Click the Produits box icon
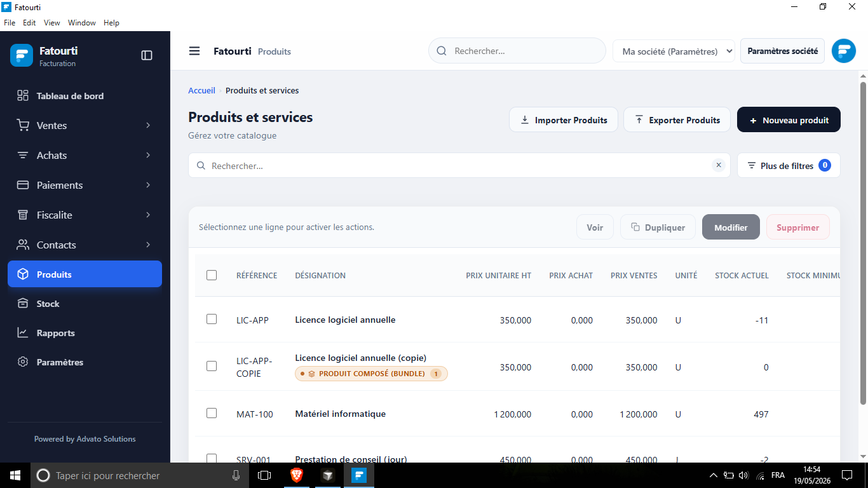This screenshot has height=488, width=868. pos(23,274)
